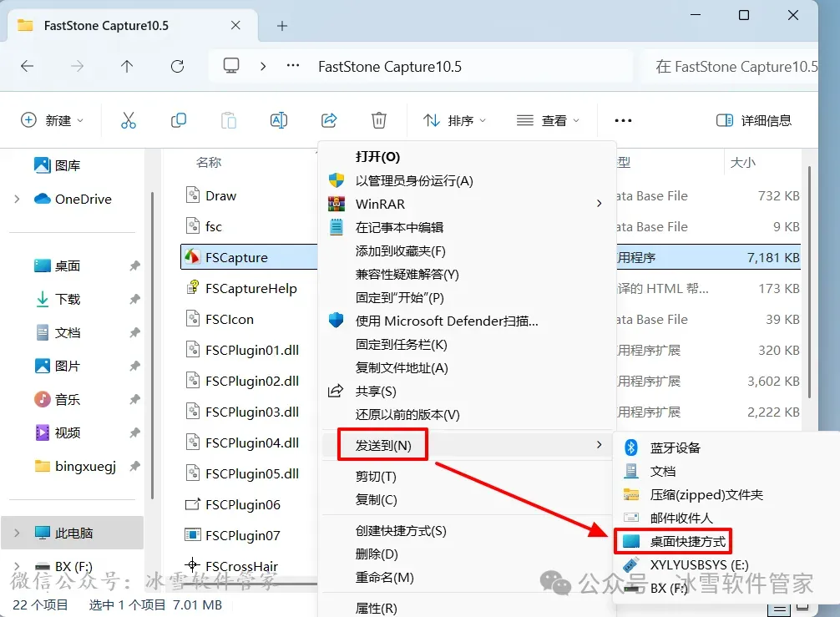
Task: Refresh the current folder view
Action: [x=177, y=67]
